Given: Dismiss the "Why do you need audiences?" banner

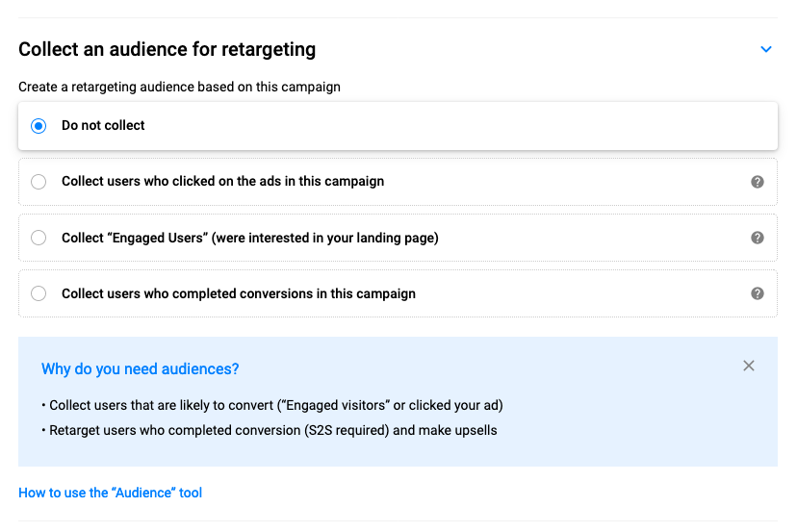Looking at the screenshot, I should 749,366.
